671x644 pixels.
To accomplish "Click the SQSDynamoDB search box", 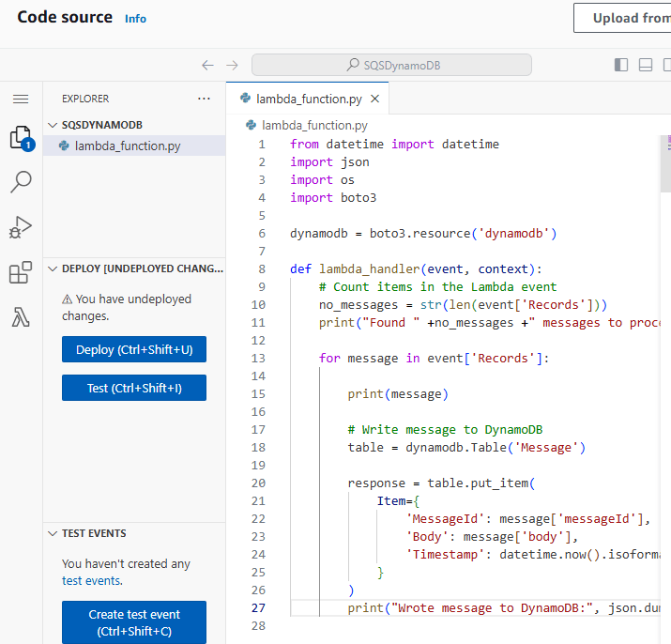I will (391, 65).
